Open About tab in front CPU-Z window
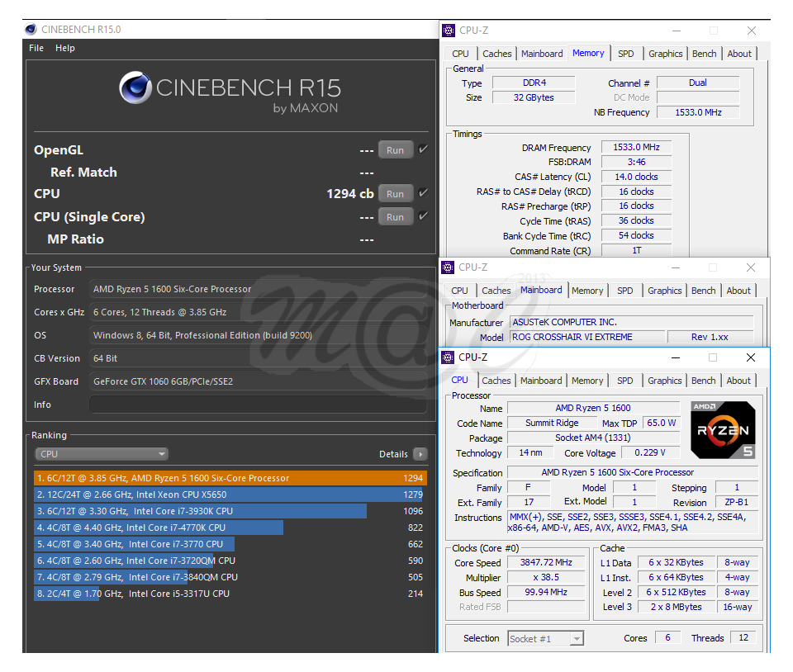This screenshot has width=793, height=672. (738, 381)
